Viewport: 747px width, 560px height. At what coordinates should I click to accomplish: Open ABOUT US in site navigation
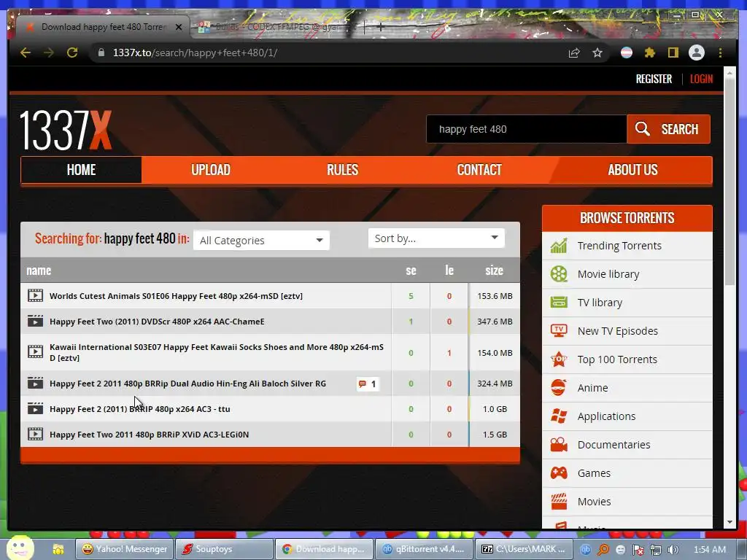click(x=632, y=169)
